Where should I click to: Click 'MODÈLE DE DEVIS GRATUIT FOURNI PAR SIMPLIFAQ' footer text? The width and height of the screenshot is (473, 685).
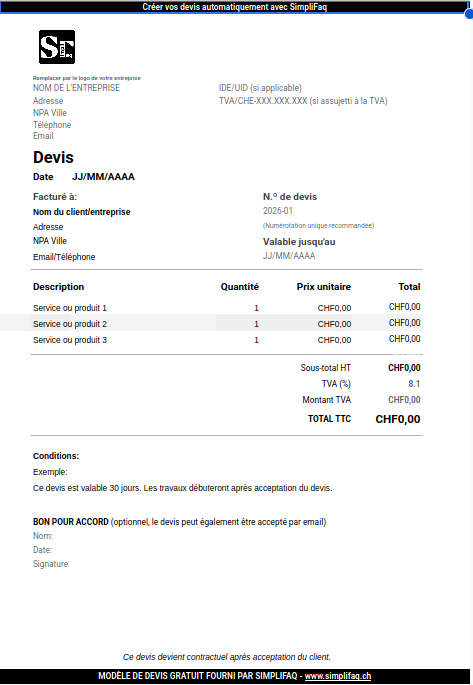[x=197, y=676]
